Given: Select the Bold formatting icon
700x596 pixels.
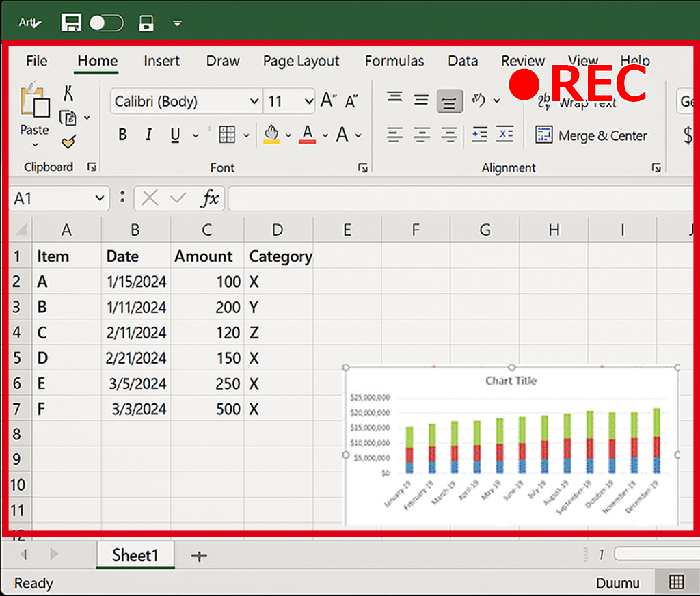Looking at the screenshot, I should pos(122,135).
